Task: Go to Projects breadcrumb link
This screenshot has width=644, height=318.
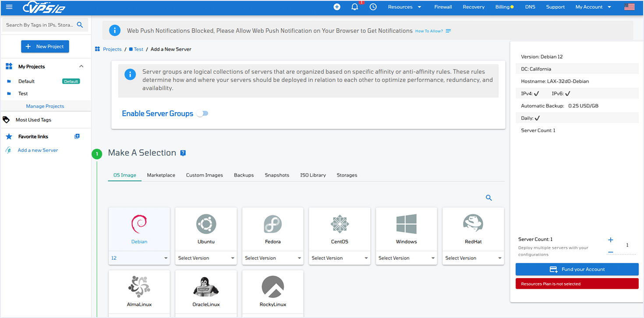Action: pos(112,49)
